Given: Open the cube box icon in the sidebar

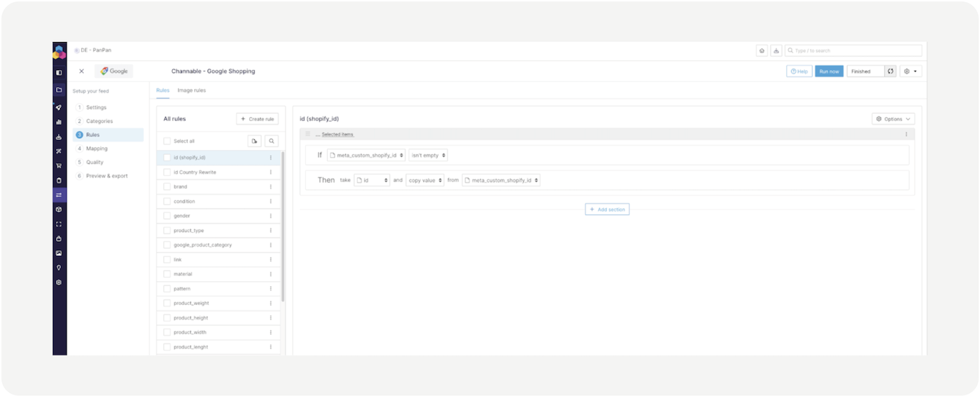Looking at the screenshot, I should click(59, 210).
